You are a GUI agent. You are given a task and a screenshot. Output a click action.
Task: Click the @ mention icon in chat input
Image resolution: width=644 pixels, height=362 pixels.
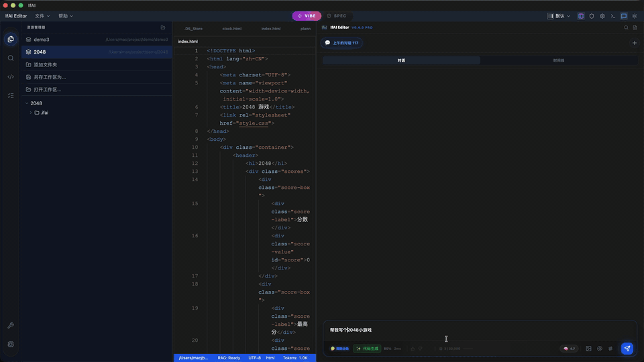(x=600, y=349)
